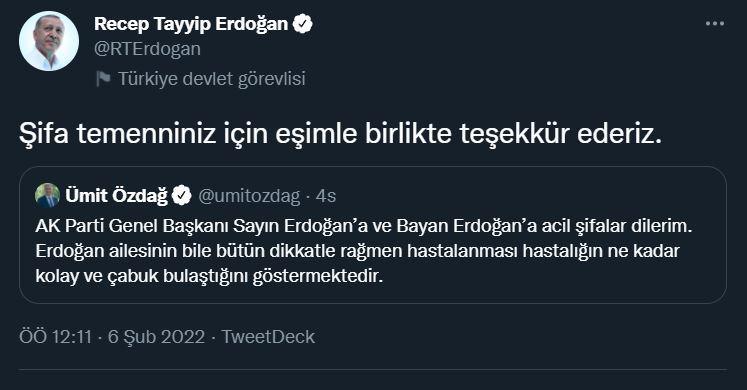747x390 pixels.
Task: Click the 'Türkiye devlet görevlisi' label
Action: coord(212,79)
